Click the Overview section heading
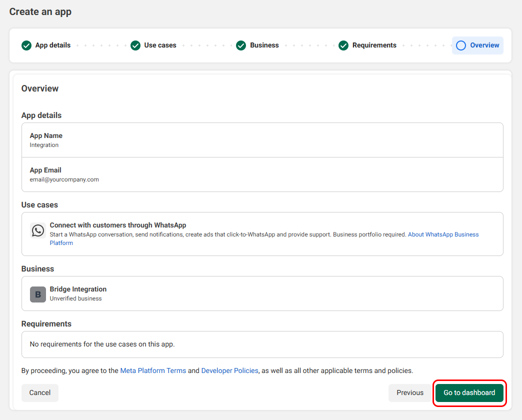Screen dimensions: 522x420 click(x=40, y=88)
